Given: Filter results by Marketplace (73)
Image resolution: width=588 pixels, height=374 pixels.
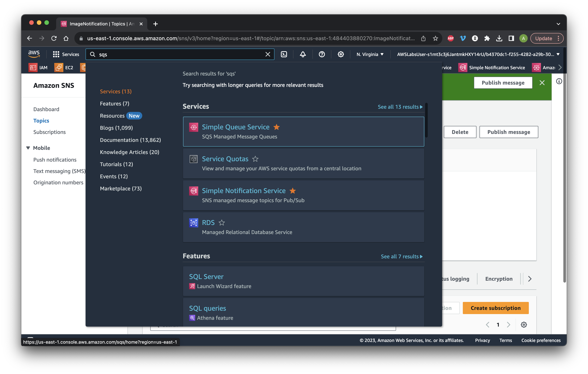Looking at the screenshot, I should click(x=121, y=189).
